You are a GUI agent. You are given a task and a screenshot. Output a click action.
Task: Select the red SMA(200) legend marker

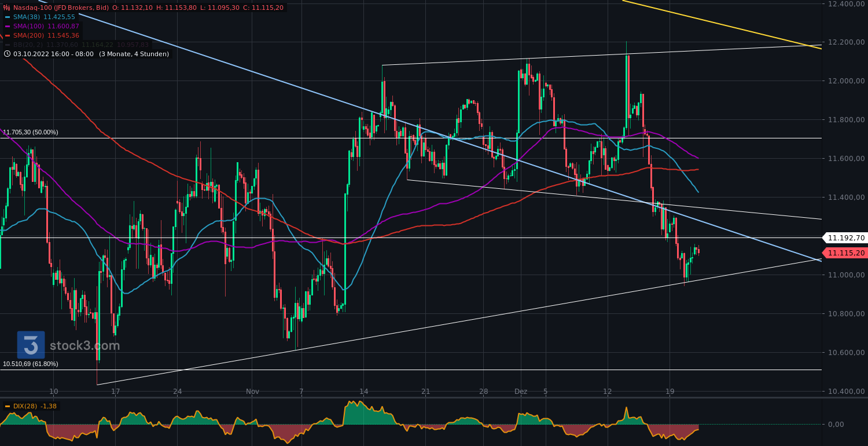click(x=9, y=35)
